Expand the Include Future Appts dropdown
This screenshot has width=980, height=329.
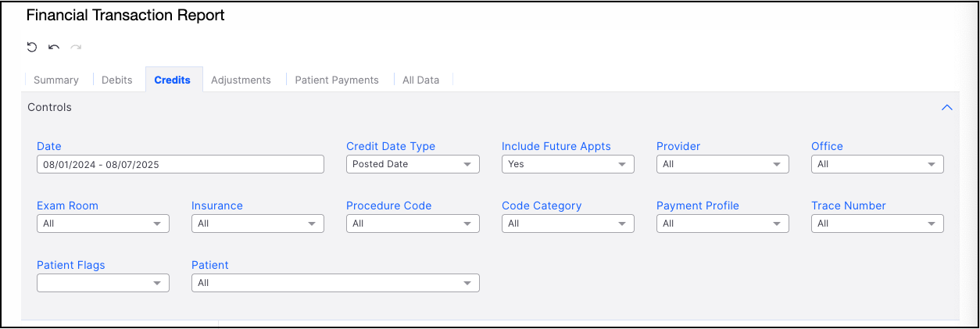[567, 164]
